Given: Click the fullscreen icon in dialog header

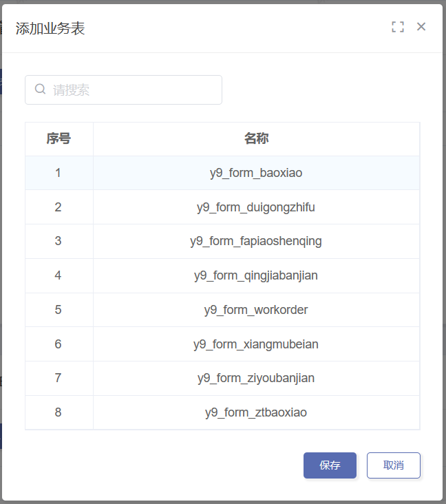Looking at the screenshot, I should click(x=398, y=27).
